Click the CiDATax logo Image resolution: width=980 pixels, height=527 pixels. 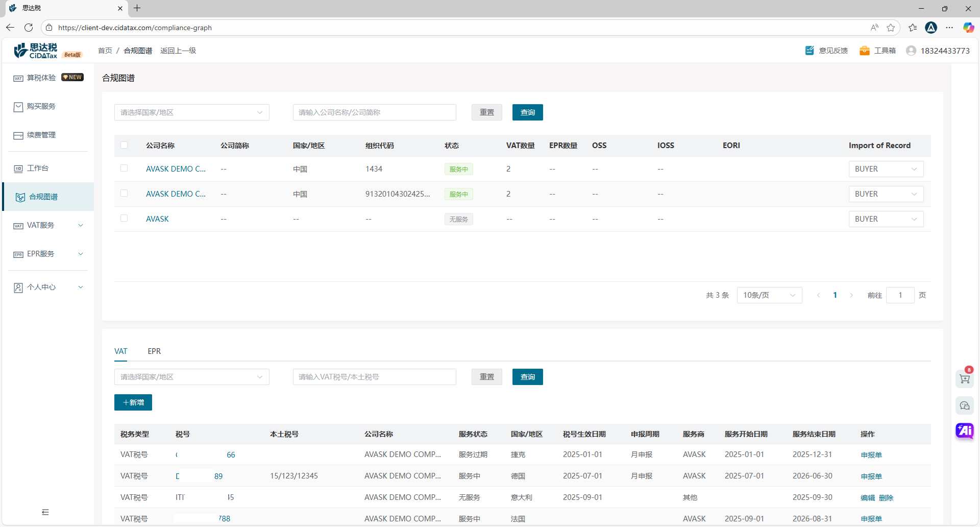tap(37, 51)
